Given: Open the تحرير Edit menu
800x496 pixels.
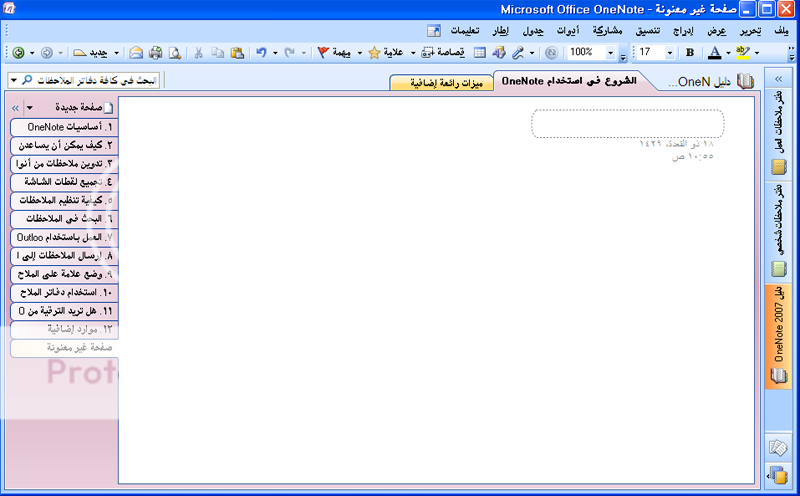Looking at the screenshot, I should [x=751, y=31].
